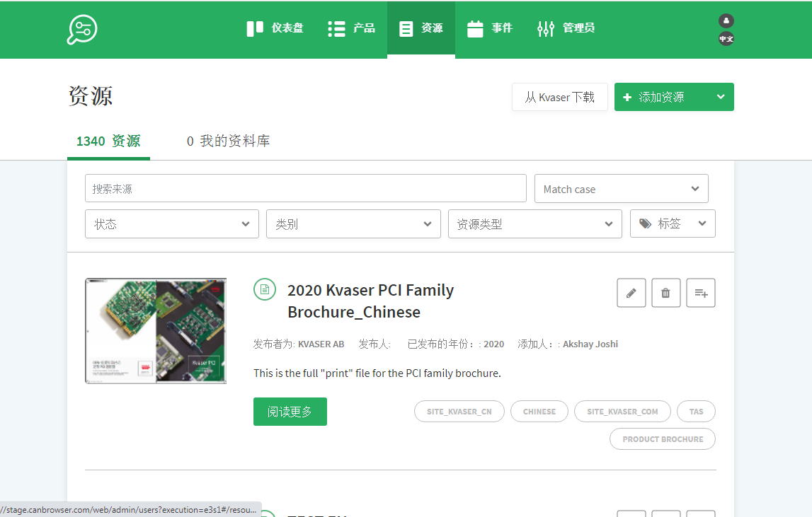This screenshot has width=812, height=517.
Task: Open the 事件 events menu
Action: (490, 28)
